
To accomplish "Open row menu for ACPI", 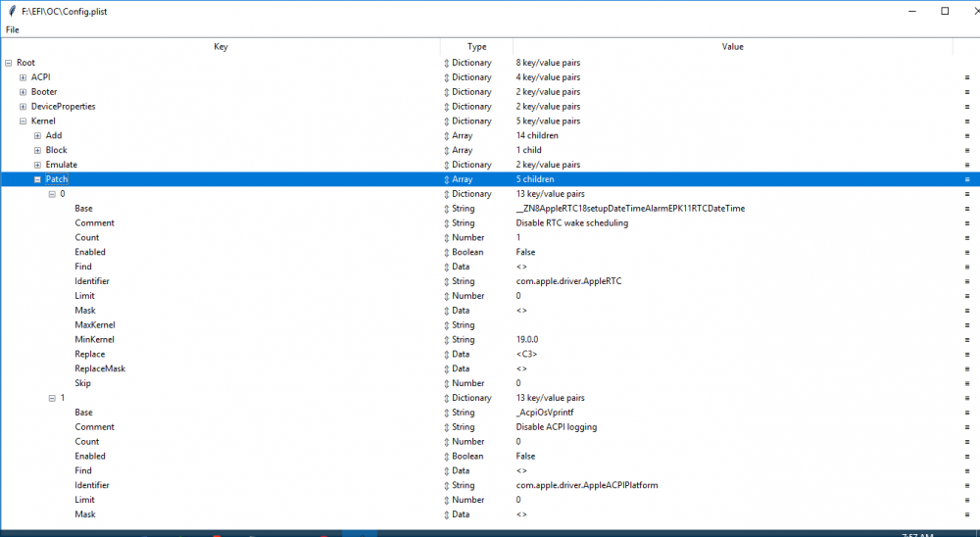I will tap(967, 77).
